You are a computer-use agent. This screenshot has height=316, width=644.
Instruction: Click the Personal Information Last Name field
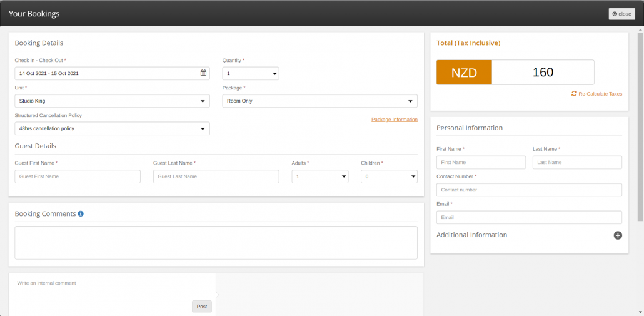[577, 162]
